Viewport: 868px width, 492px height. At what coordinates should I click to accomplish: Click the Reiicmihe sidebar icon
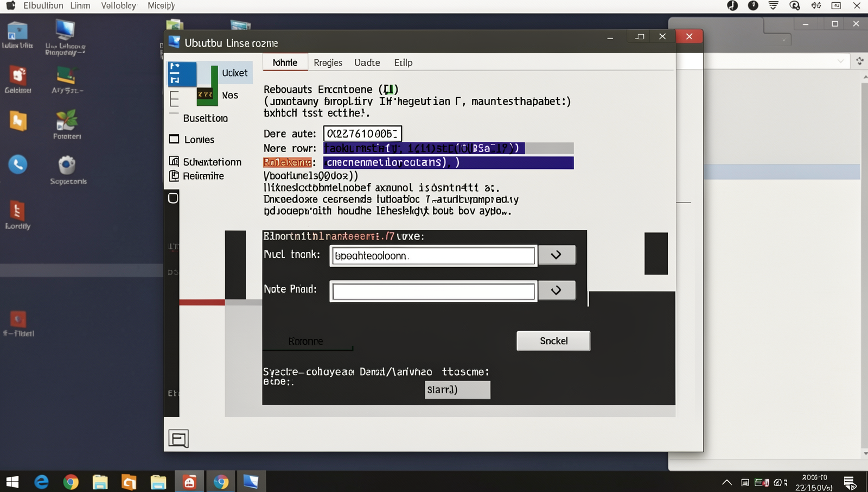tap(174, 175)
